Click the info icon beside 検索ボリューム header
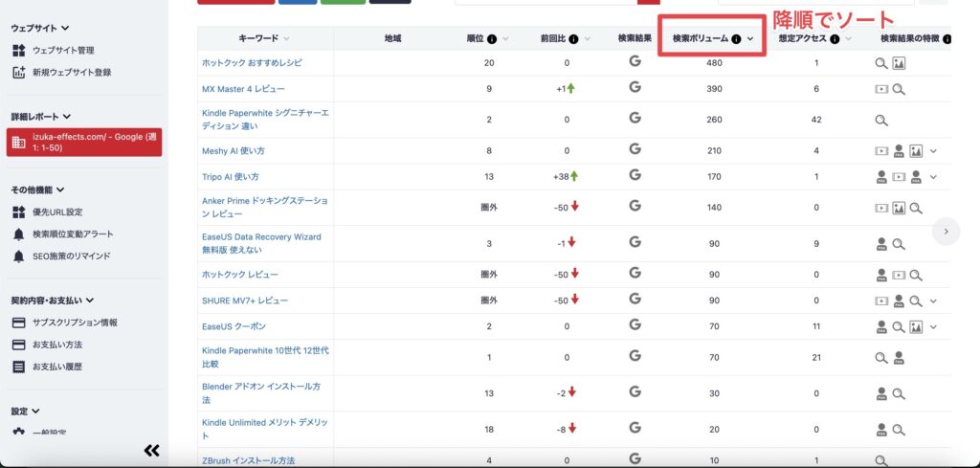 click(x=736, y=39)
